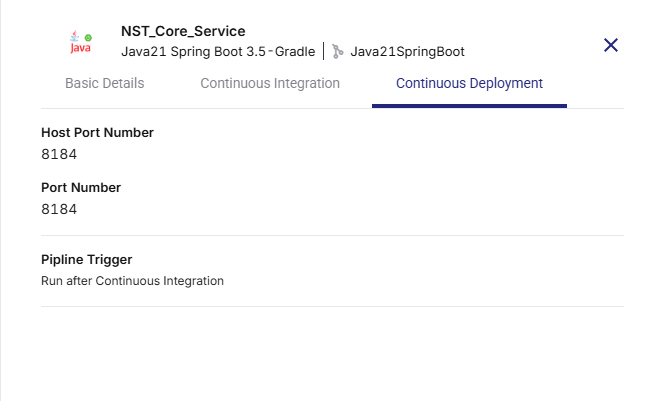Click the Port Number label
This screenshot has height=401, width=671.
pos(81,187)
